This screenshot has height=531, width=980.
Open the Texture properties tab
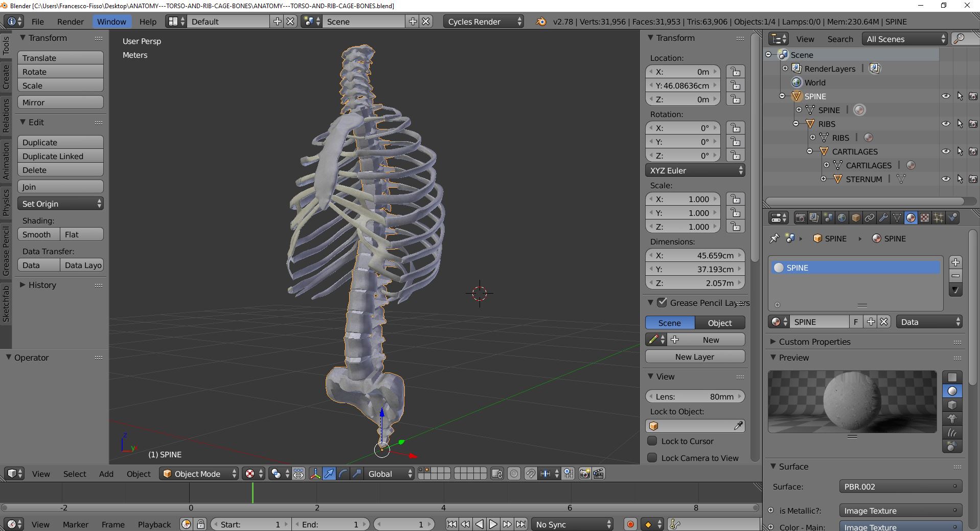click(x=925, y=217)
